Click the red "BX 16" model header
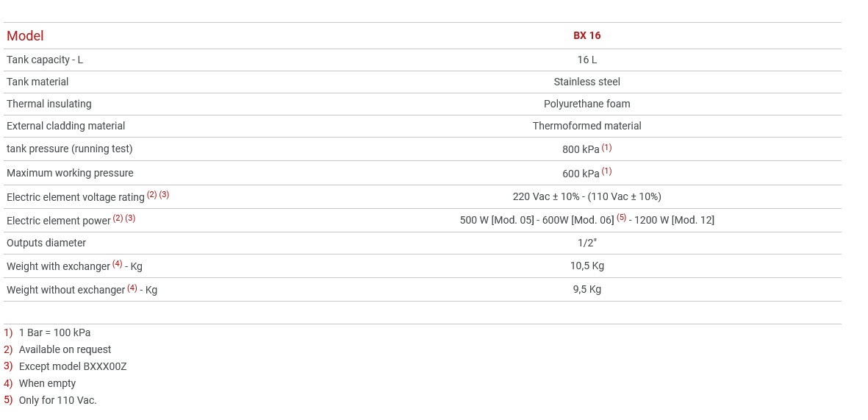This screenshot has width=868, height=420. [x=587, y=35]
